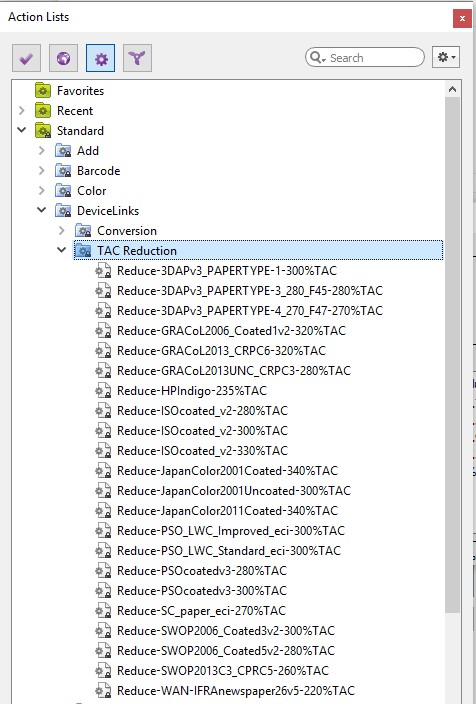Select Reduce-GRACoL2013_CRPC6-320%TAC action list

click(221, 351)
